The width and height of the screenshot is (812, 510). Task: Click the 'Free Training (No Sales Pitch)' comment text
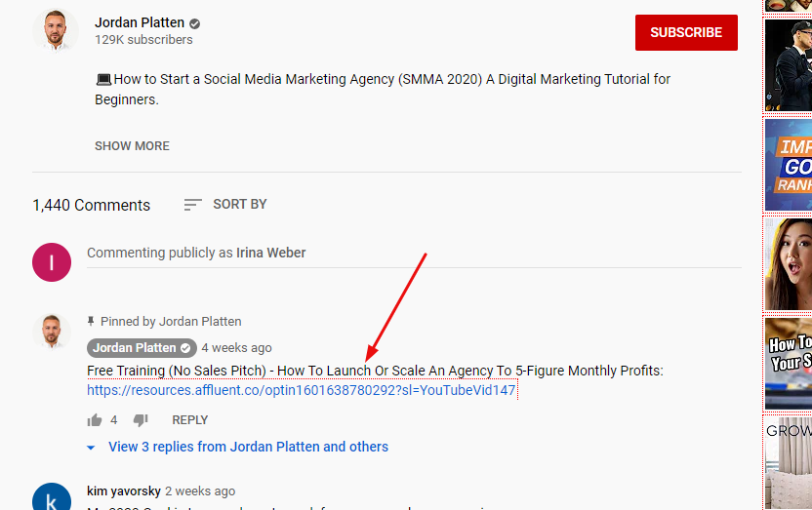tap(177, 371)
